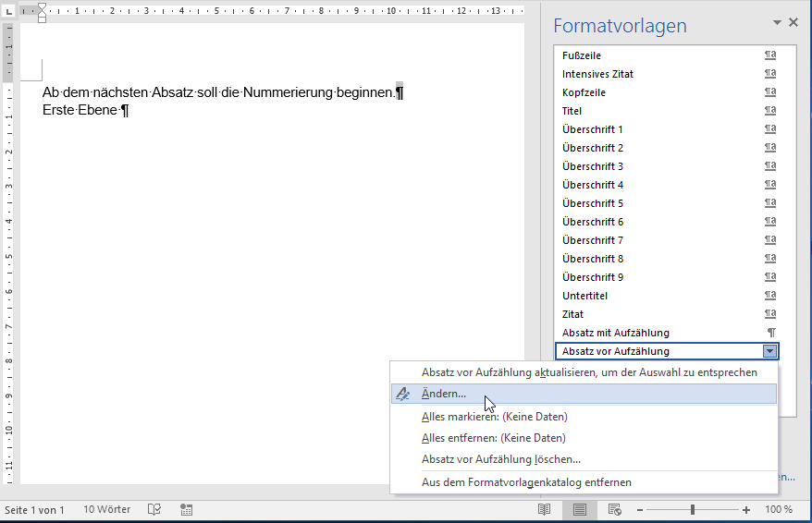Select Absatz vor Aufzählung löschen... menu entry

click(500, 459)
